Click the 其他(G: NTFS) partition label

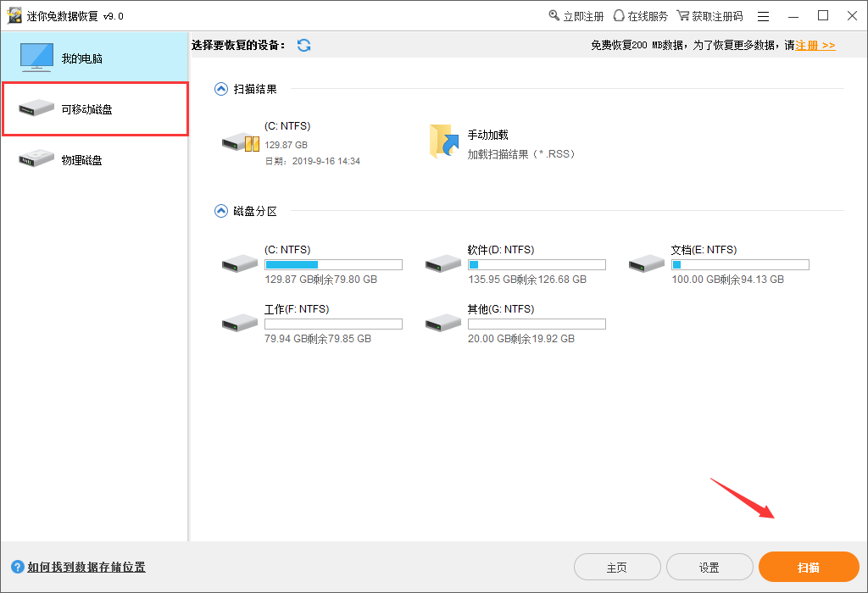pos(501,309)
